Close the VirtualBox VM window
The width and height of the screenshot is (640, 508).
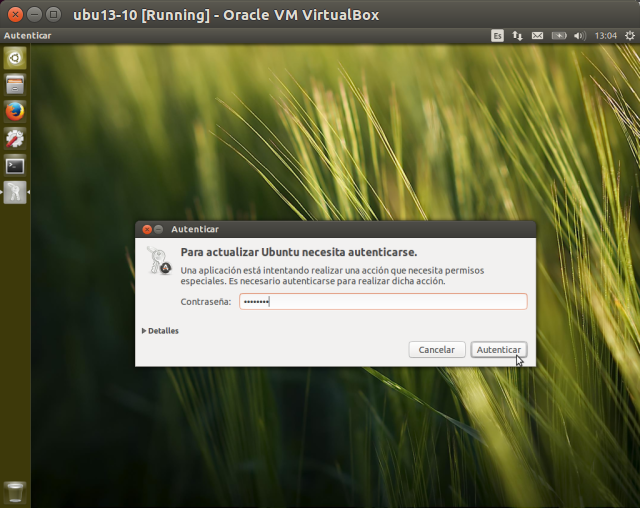(16, 15)
